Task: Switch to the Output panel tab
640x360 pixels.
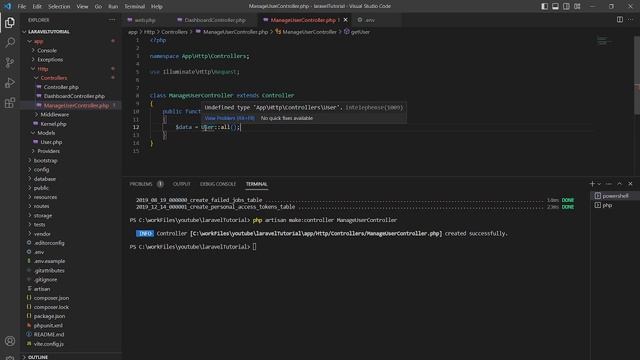Action: [x=182, y=184]
